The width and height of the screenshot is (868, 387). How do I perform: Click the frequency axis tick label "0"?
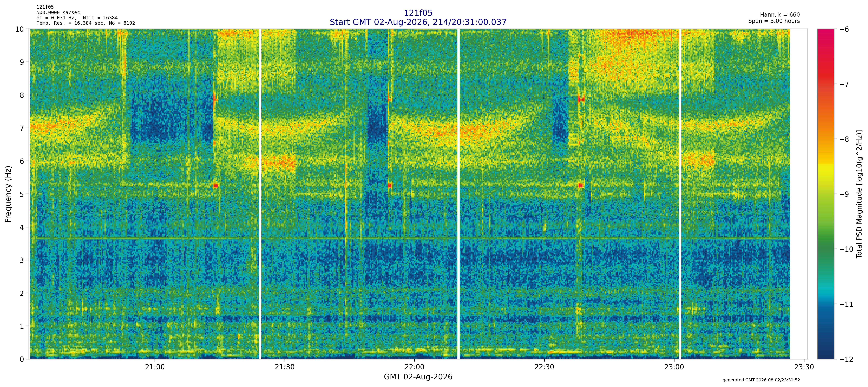(22, 359)
